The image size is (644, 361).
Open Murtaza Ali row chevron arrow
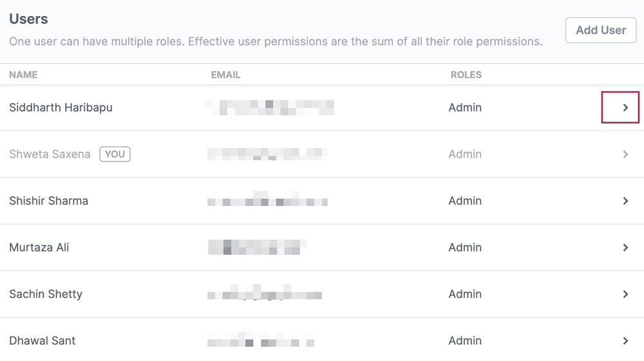(x=625, y=247)
